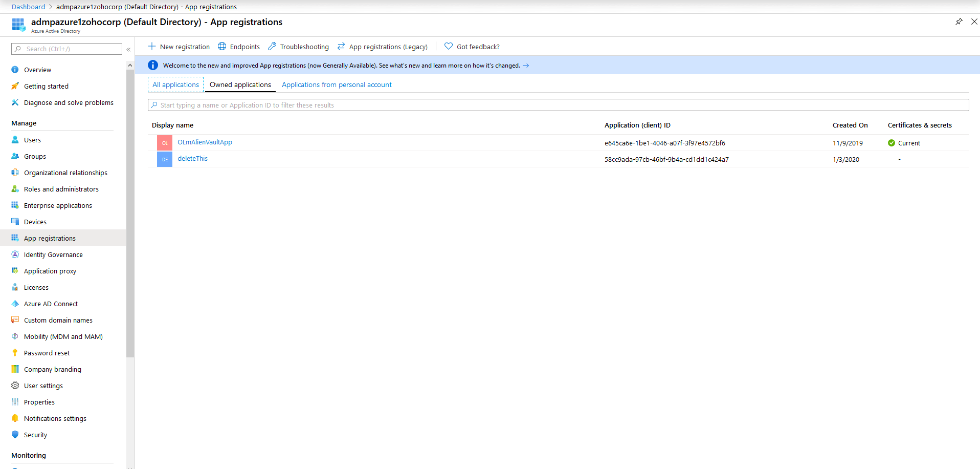Viewport: 980px width, 469px height.
Task: Click Troubleshooting in the toolbar
Action: click(298, 47)
